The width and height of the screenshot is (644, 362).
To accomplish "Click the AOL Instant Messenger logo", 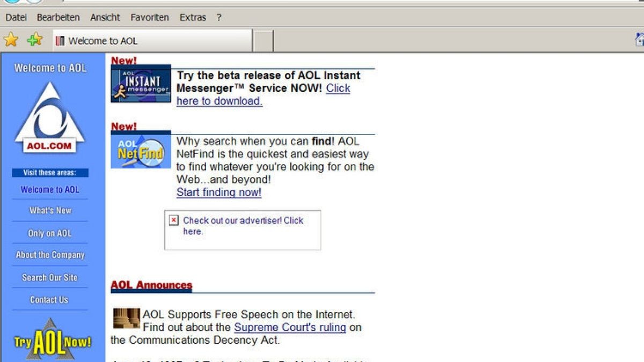I will (141, 83).
